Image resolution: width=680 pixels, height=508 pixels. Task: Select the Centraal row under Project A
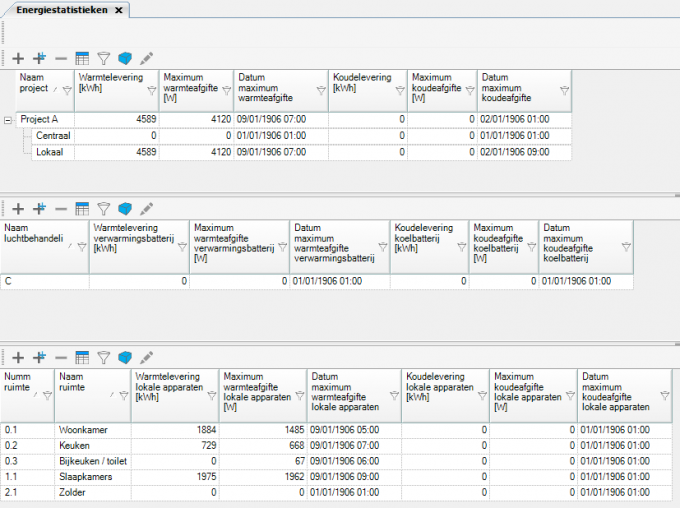pyautogui.click(x=53, y=135)
